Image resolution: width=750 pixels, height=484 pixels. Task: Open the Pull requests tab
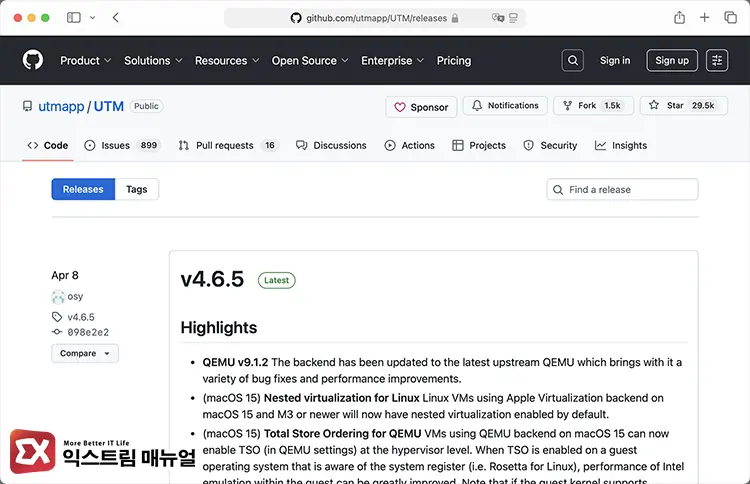pos(228,145)
